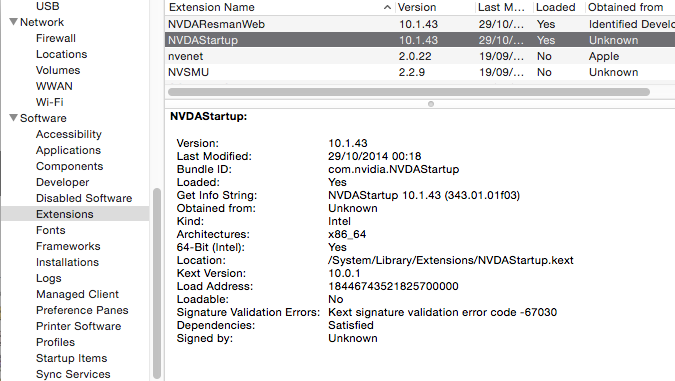Open Preference Panes in sidebar
The width and height of the screenshot is (675, 381).
(82, 310)
